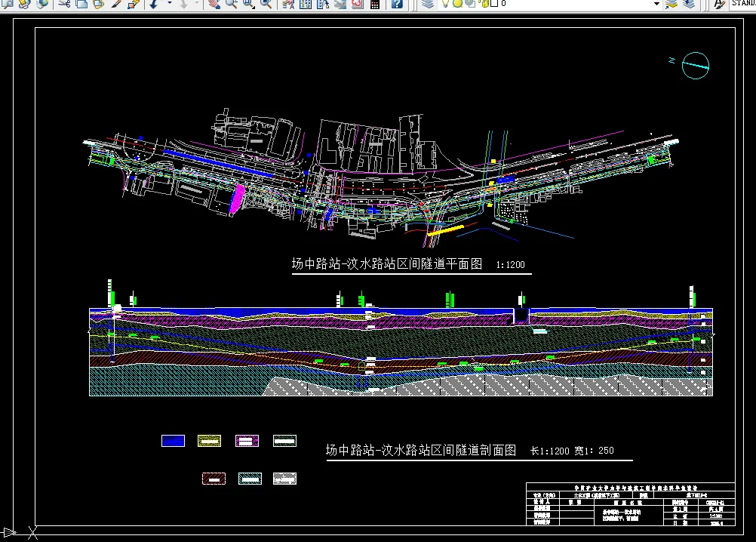Click the Undo arrow icon
Screen dimensions: 756x542
click(154, 4)
